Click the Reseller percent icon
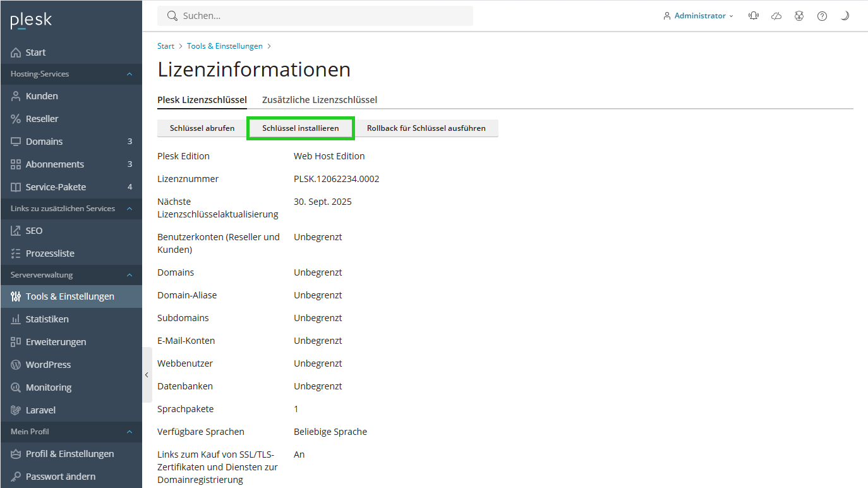868x488 pixels. pyautogui.click(x=16, y=119)
